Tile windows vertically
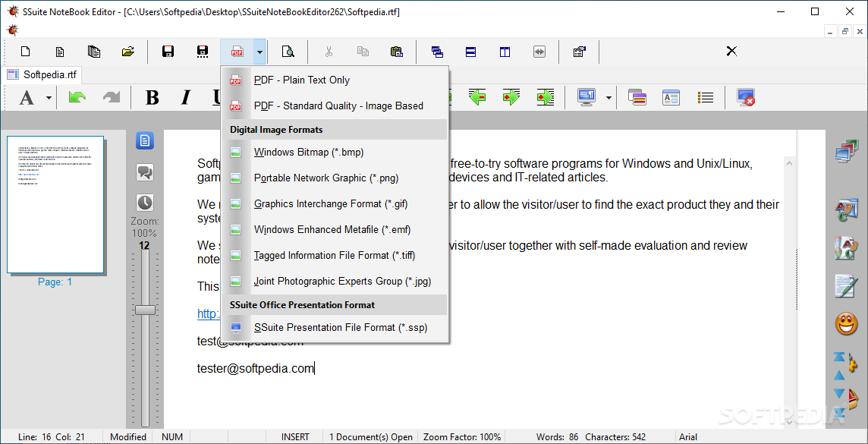 tap(505, 52)
